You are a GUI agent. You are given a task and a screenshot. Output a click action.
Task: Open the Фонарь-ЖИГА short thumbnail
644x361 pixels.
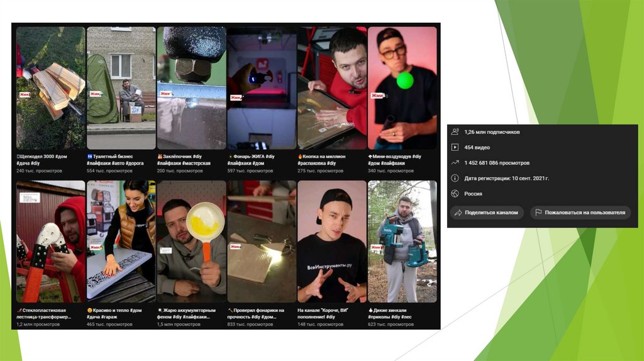[x=262, y=88]
